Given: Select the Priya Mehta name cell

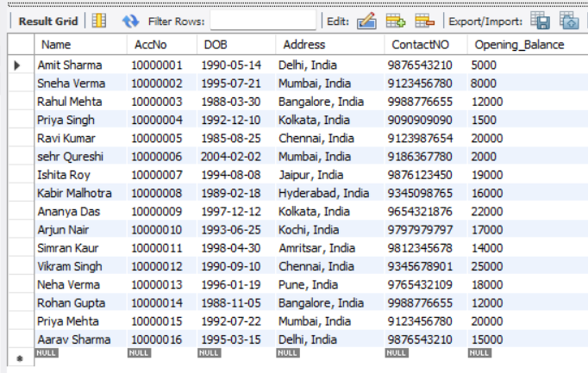Looking at the screenshot, I should click(81, 321).
